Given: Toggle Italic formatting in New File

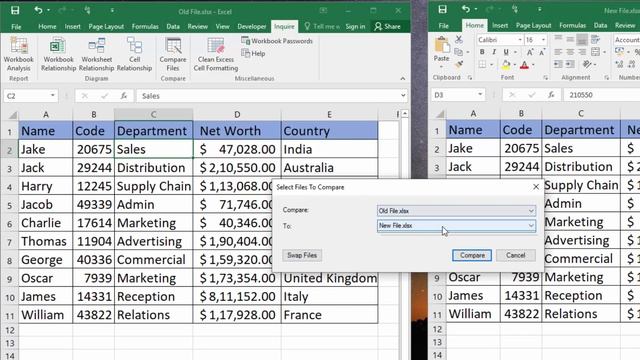Looking at the screenshot, I should [x=494, y=52].
